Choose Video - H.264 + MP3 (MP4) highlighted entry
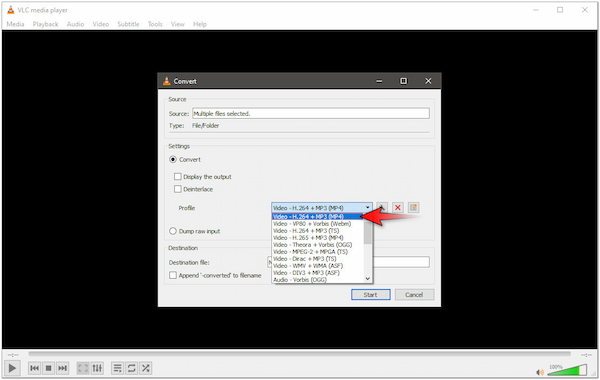Image resolution: width=600 pixels, height=380 pixels. click(318, 217)
